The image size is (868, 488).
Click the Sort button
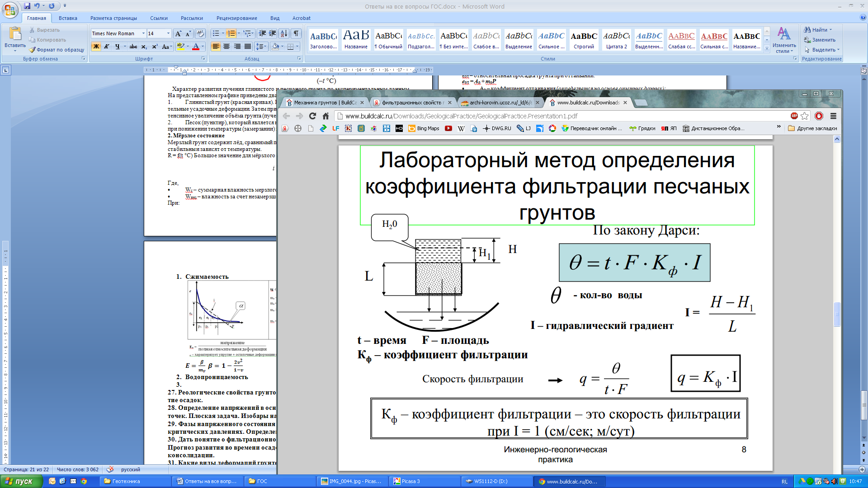284,33
